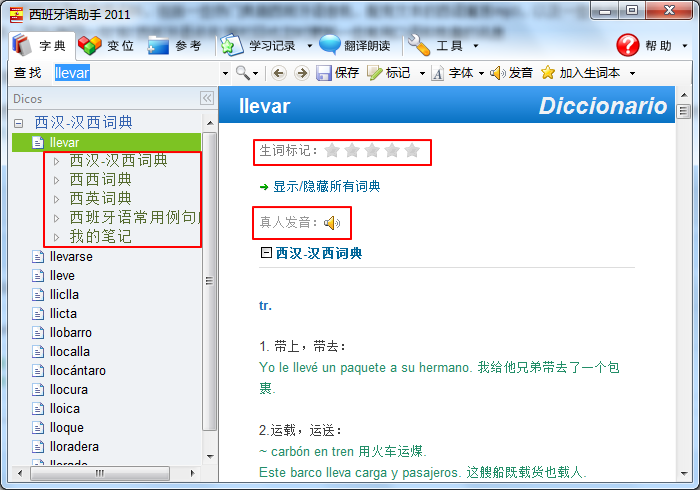This screenshot has width=700, height=490.
Task: Set 生词标记 rating to five stars
Action: [x=412, y=150]
